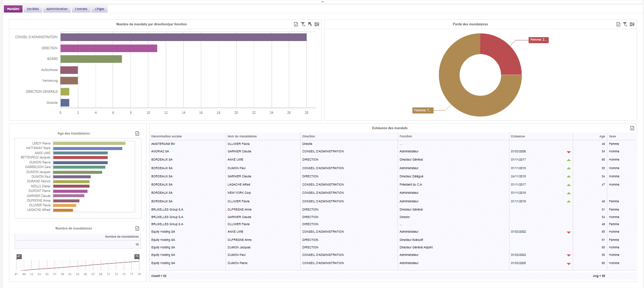Open the Mandats tab
The image size is (644, 288).
[x=13, y=9]
